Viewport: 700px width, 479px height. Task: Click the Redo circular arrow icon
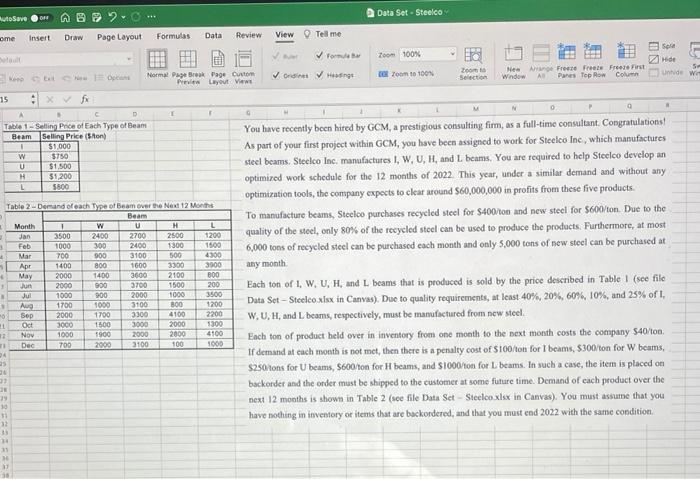click(x=136, y=17)
